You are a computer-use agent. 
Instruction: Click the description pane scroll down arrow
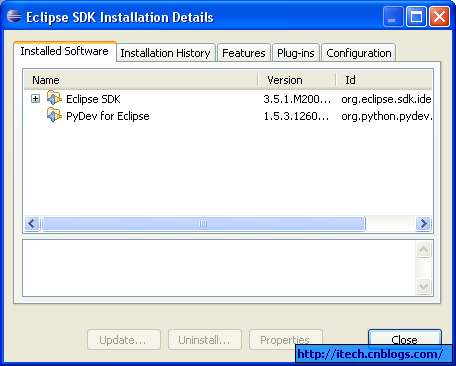coord(424,286)
